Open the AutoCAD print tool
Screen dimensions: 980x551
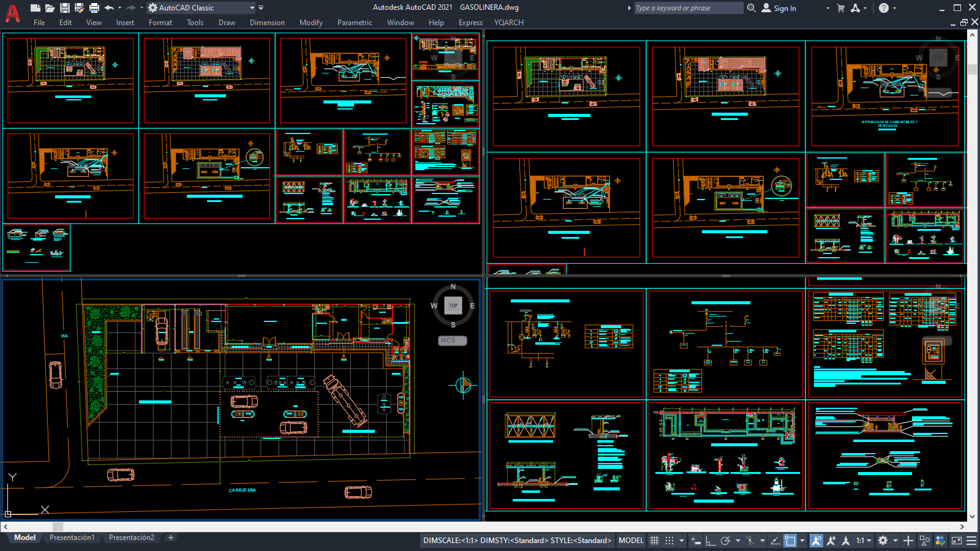point(94,7)
